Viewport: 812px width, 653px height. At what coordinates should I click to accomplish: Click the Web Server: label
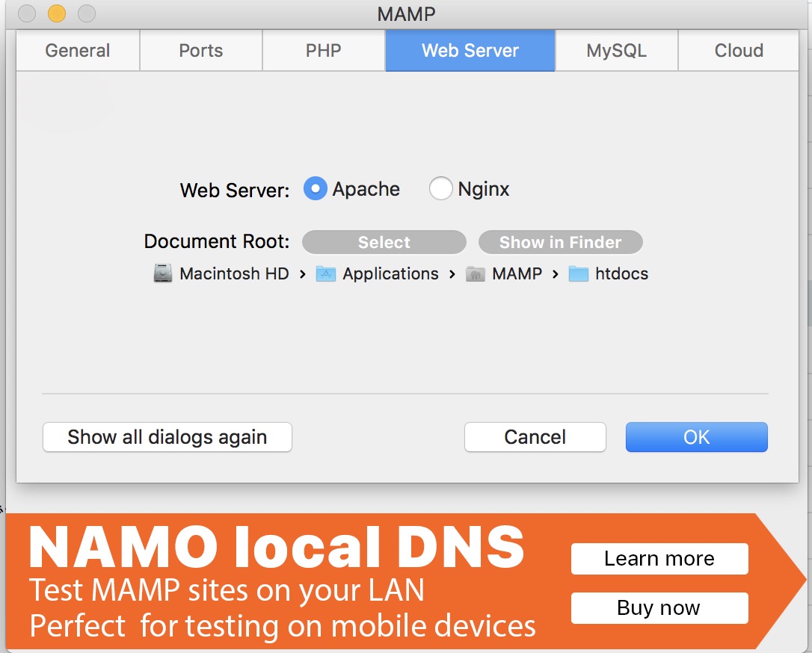[235, 190]
